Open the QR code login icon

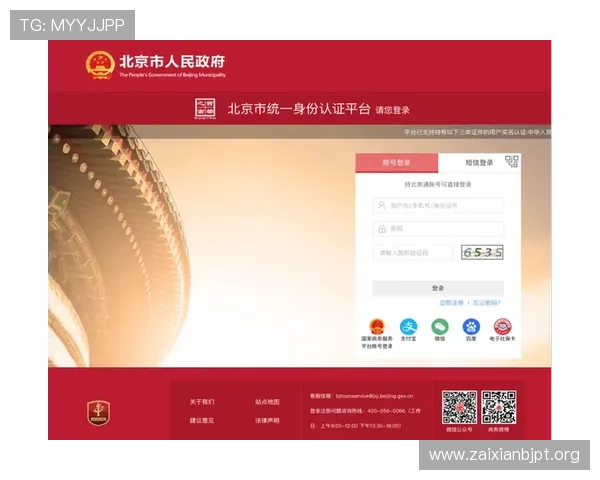click(x=512, y=162)
